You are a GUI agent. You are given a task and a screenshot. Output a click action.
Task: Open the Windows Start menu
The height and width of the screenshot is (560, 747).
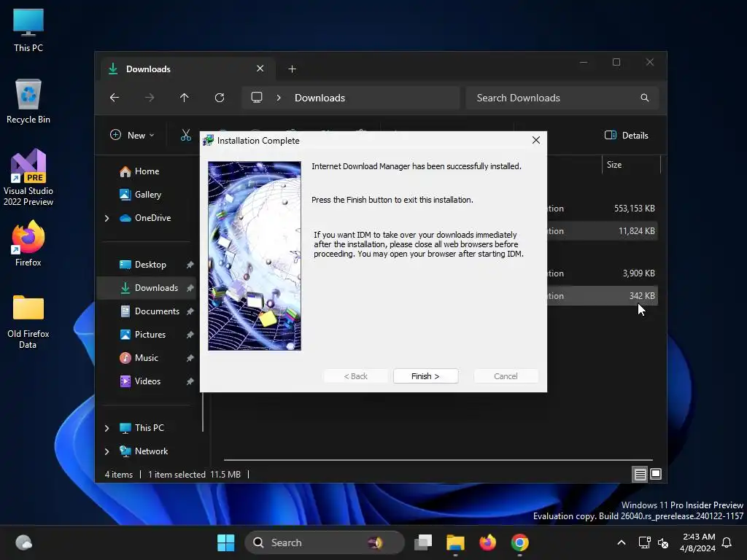pos(226,542)
